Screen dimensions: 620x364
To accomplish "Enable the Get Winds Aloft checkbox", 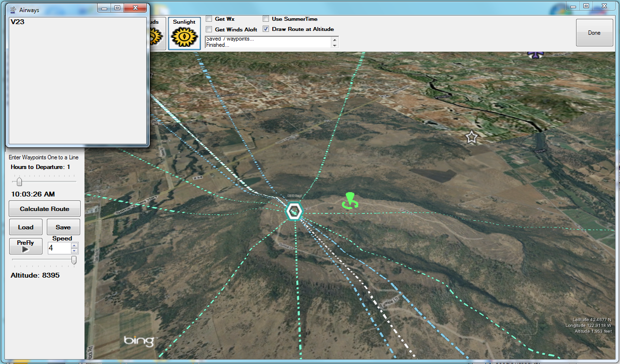I will tap(209, 29).
